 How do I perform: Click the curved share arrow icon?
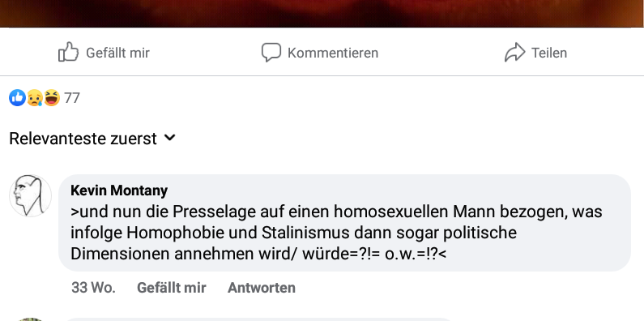(x=514, y=52)
